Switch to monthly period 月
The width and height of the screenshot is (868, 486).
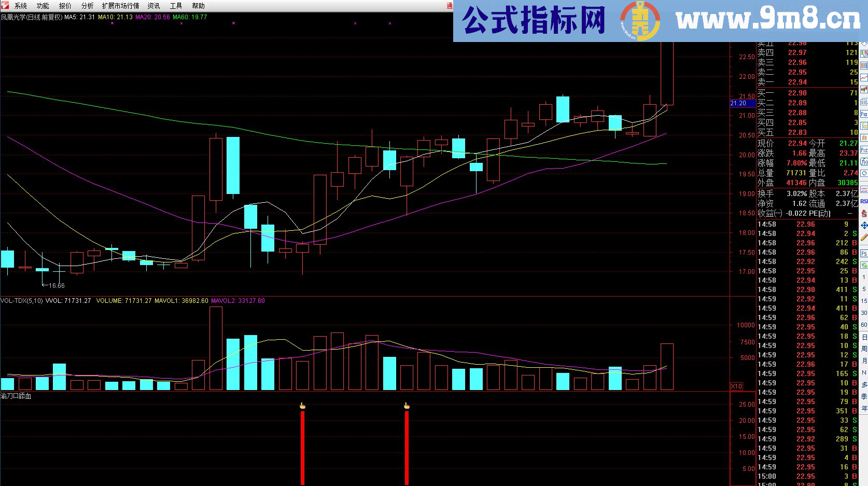coord(864,361)
